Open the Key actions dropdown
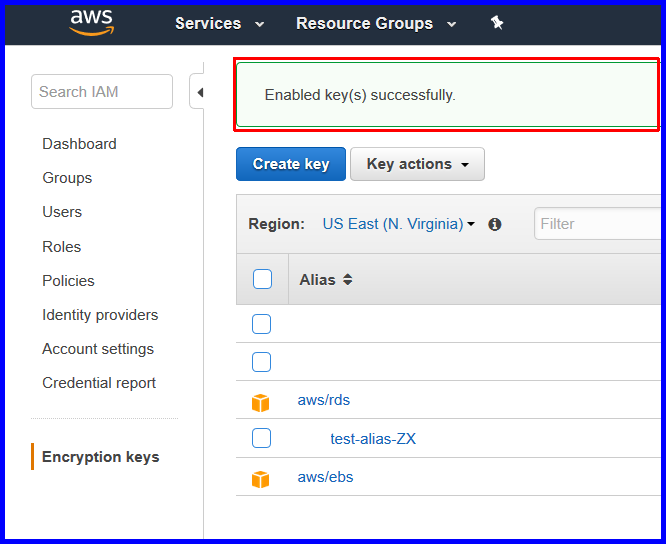This screenshot has height=544, width=666. [x=417, y=164]
